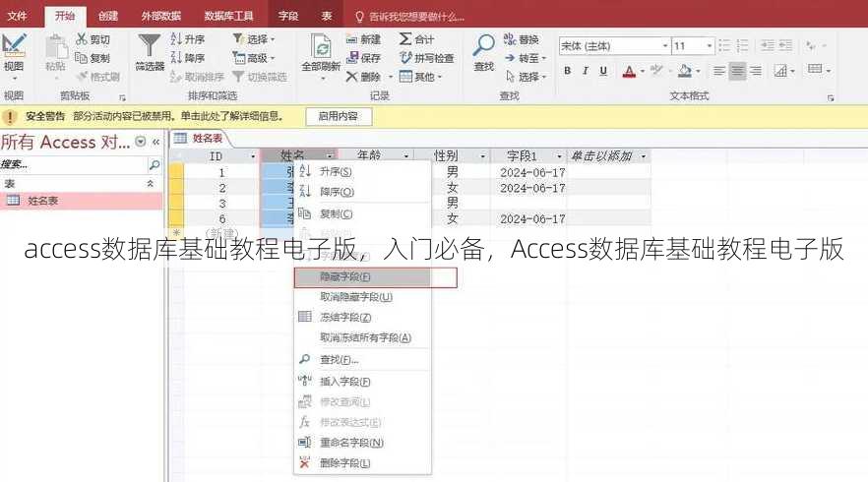Apply bold with the B icon

pyautogui.click(x=568, y=71)
